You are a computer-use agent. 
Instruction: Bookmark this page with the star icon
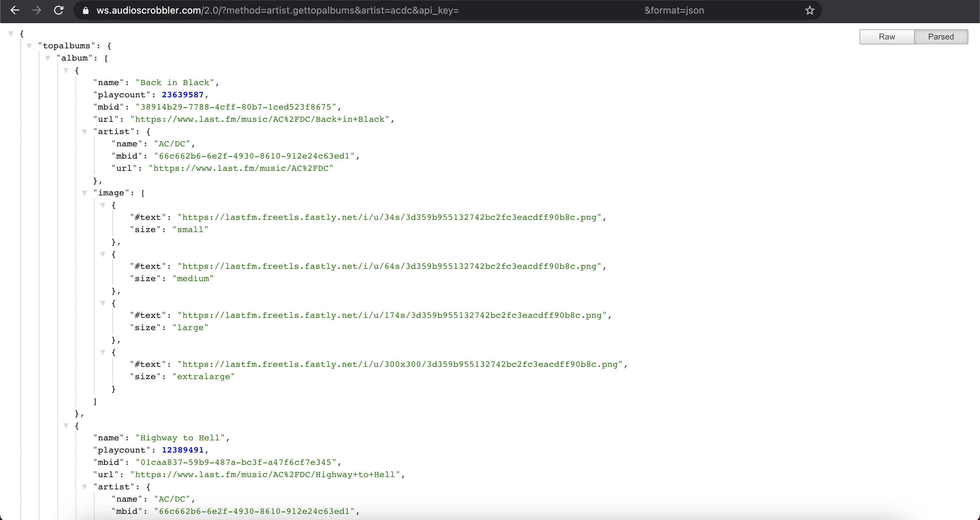click(x=809, y=10)
